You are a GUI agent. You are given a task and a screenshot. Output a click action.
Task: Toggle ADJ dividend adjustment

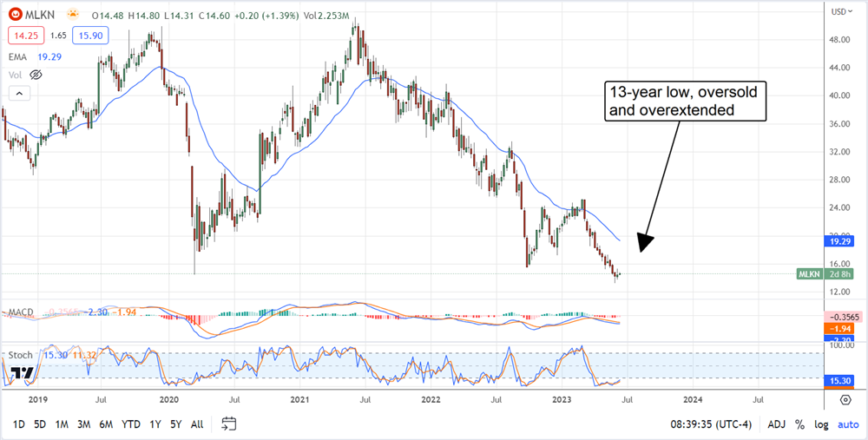(x=777, y=424)
